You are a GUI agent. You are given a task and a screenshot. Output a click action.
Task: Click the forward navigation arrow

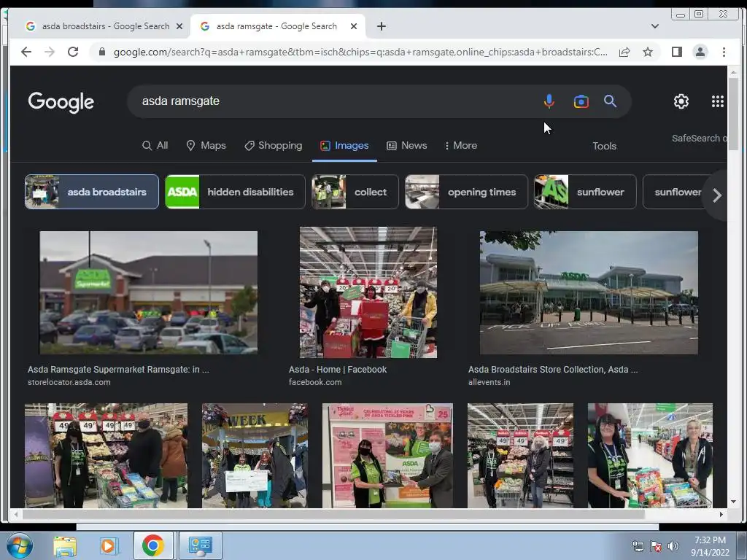coord(50,52)
